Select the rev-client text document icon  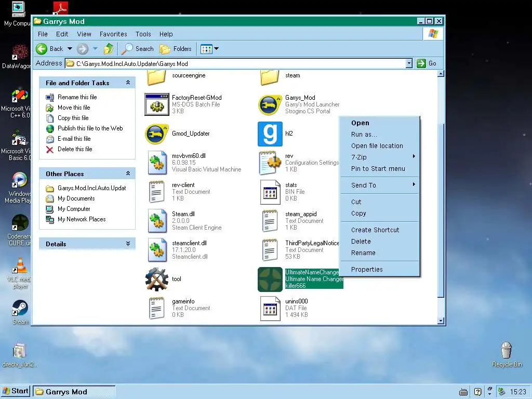click(157, 192)
